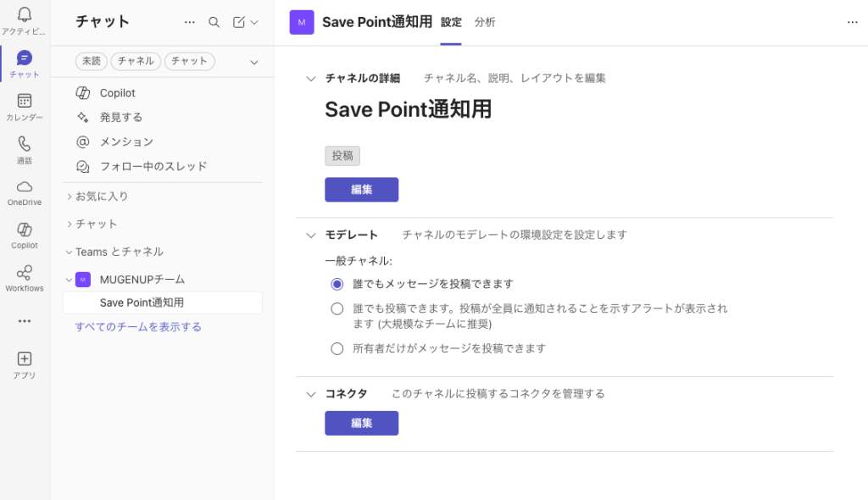
Task: Open the Activity bell icon
Action: [x=25, y=15]
